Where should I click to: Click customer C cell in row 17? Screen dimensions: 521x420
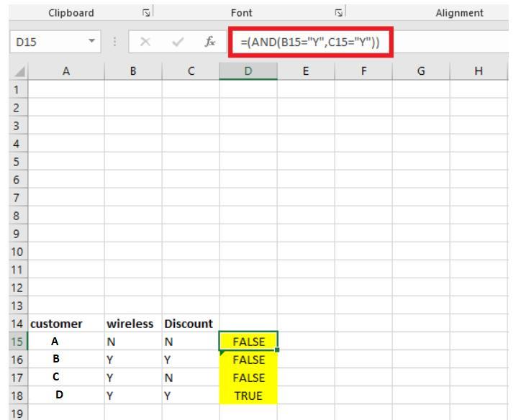click(66, 377)
